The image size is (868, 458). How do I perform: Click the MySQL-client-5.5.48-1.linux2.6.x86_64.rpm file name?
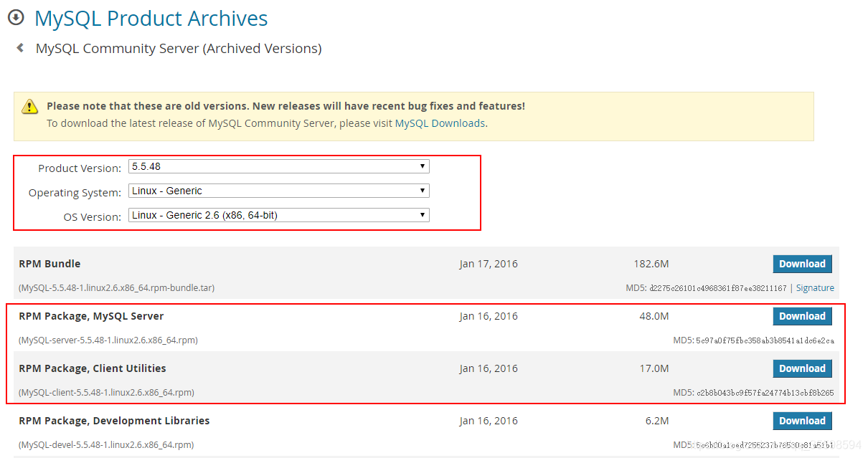pyautogui.click(x=106, y=393)
